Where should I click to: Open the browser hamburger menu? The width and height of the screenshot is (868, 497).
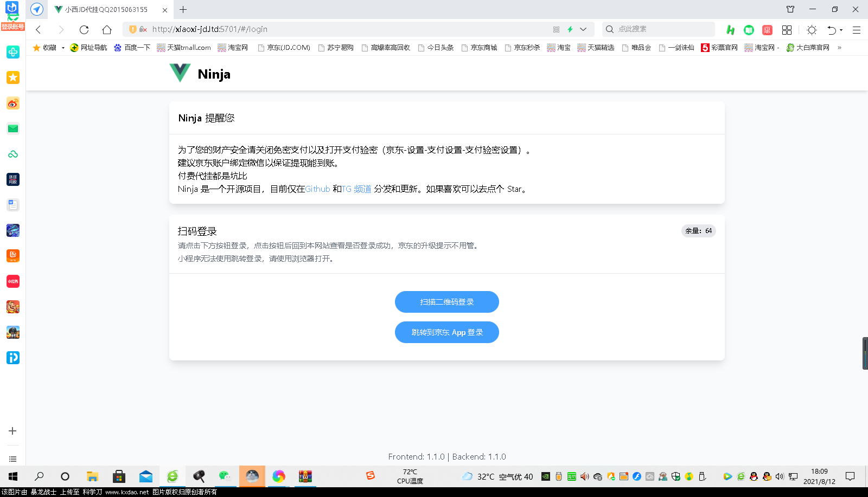click(x=857, y=30)
